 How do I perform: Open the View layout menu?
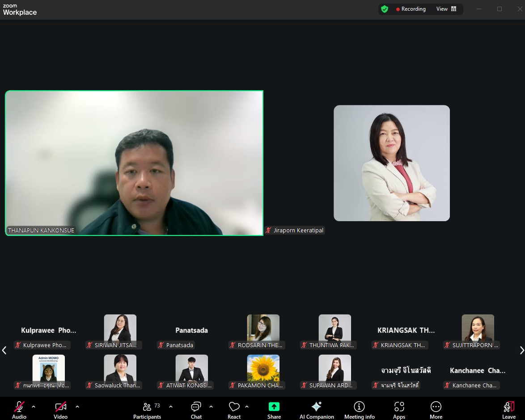(446, 9)
